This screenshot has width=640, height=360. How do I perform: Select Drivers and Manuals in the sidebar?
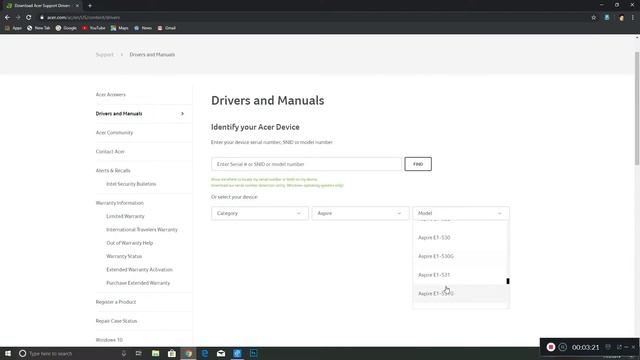pyautogui.click(x=119, y=113)
